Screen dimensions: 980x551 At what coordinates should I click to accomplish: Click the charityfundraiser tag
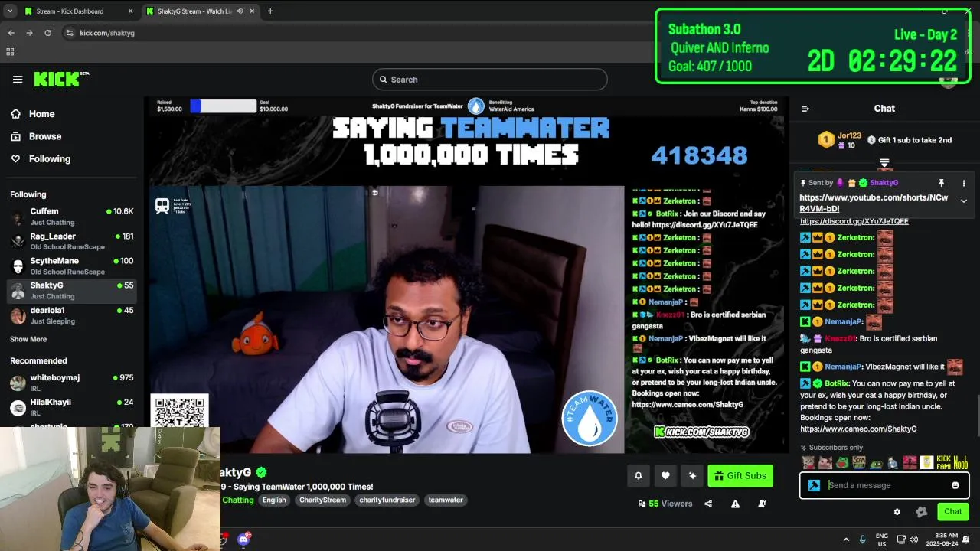click(x=387, y=500)
